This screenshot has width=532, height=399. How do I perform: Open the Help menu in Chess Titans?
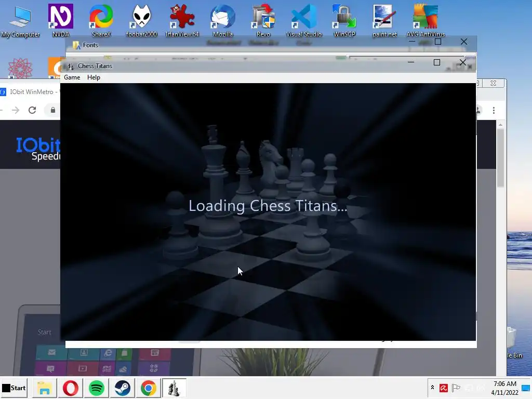94,77
